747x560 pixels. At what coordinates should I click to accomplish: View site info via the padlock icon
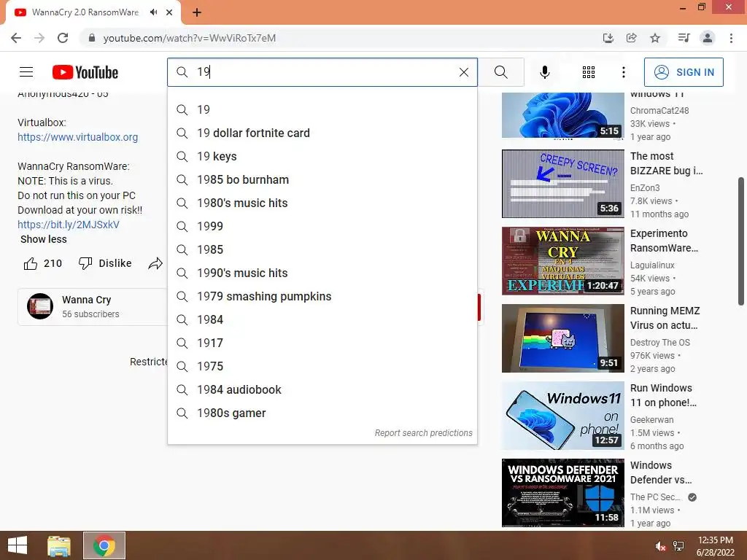point(91,38)
